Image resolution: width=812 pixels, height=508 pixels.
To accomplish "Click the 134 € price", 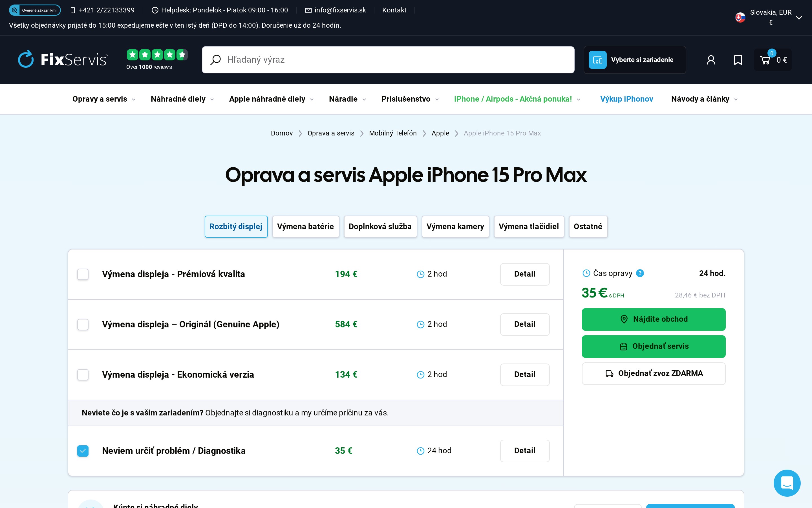I will (x=346, y=375).
